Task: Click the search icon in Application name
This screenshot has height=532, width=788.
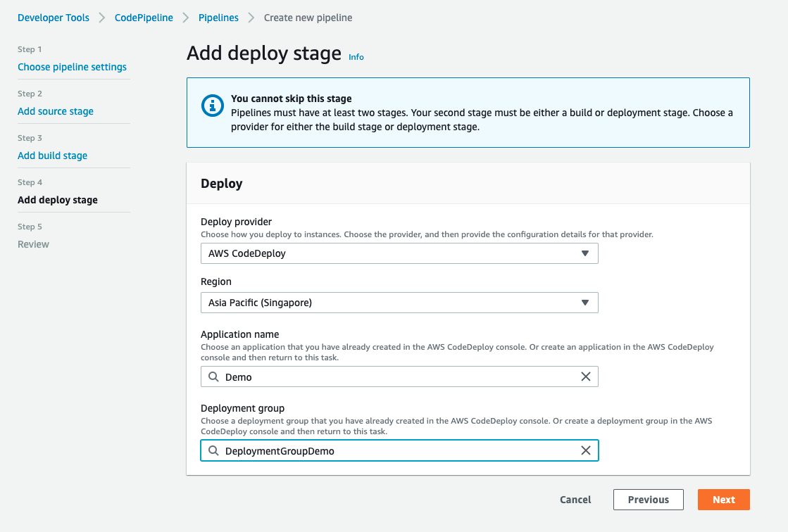Action: coord(213,376)
